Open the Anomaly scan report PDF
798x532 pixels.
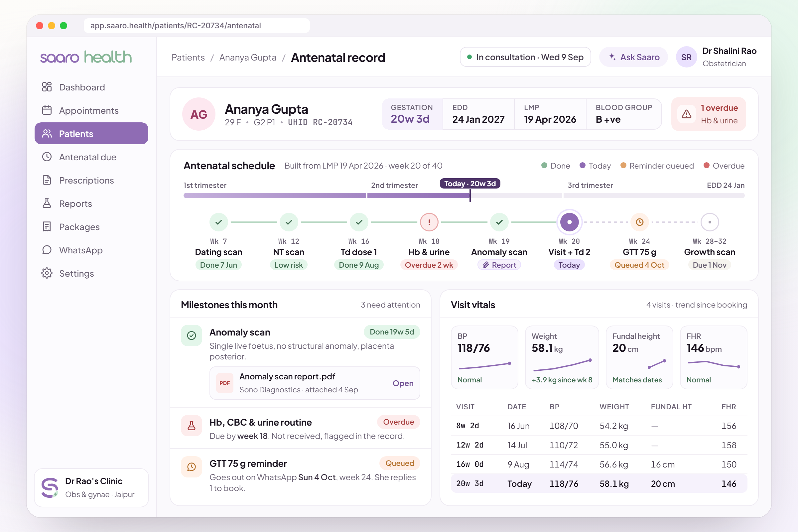[x=403, y=383]
